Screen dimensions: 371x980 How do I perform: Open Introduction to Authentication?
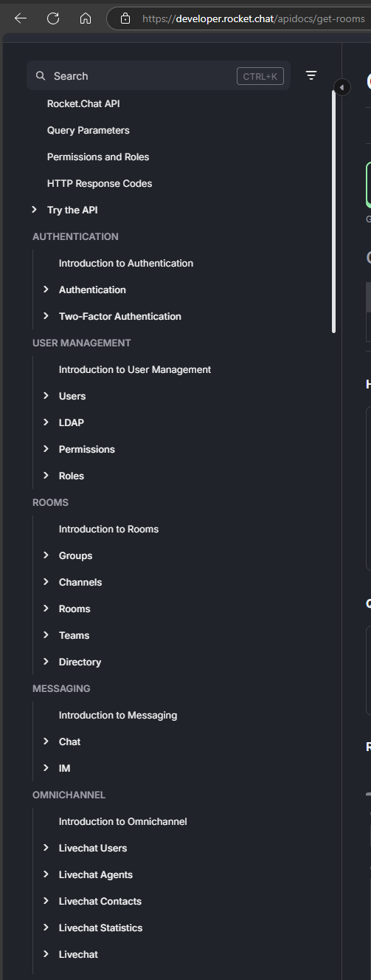coord(126,263)
